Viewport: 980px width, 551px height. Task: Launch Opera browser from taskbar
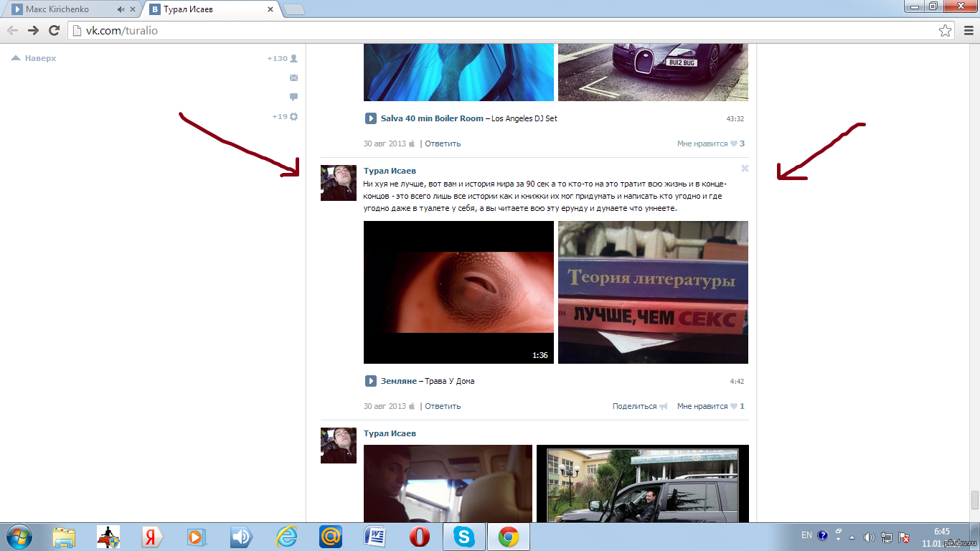[x=420, y=537]
